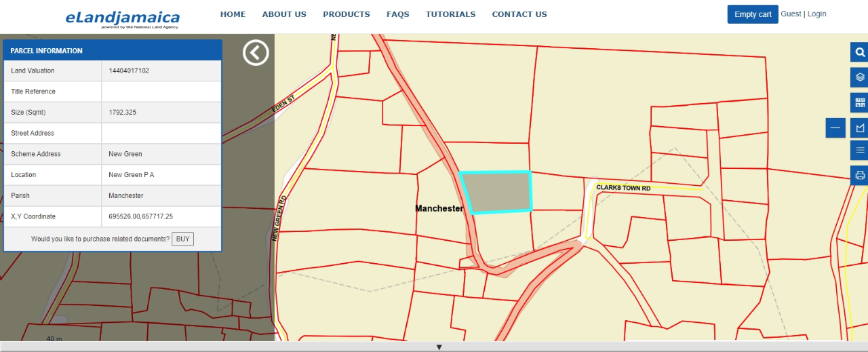Collapse the parcel information panel arrow
Screen dimensions: 868x352
(x=256, y=52)
